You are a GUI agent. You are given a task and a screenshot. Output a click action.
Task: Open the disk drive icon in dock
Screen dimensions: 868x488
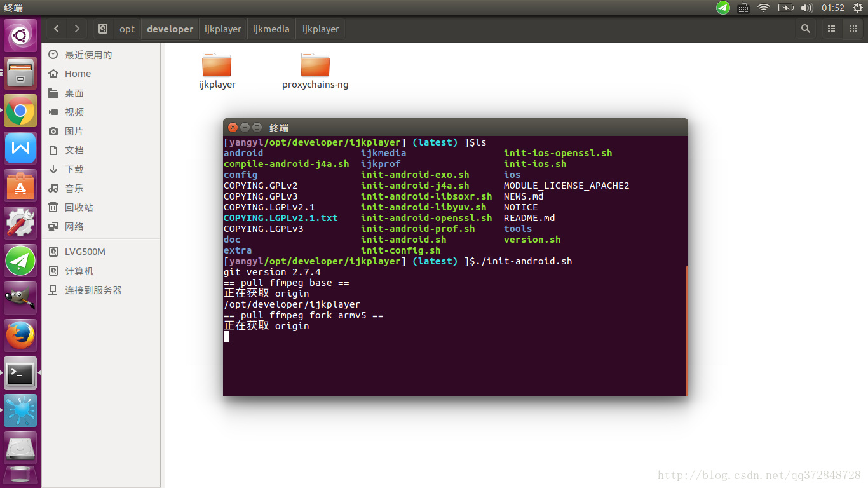(21, 449)
